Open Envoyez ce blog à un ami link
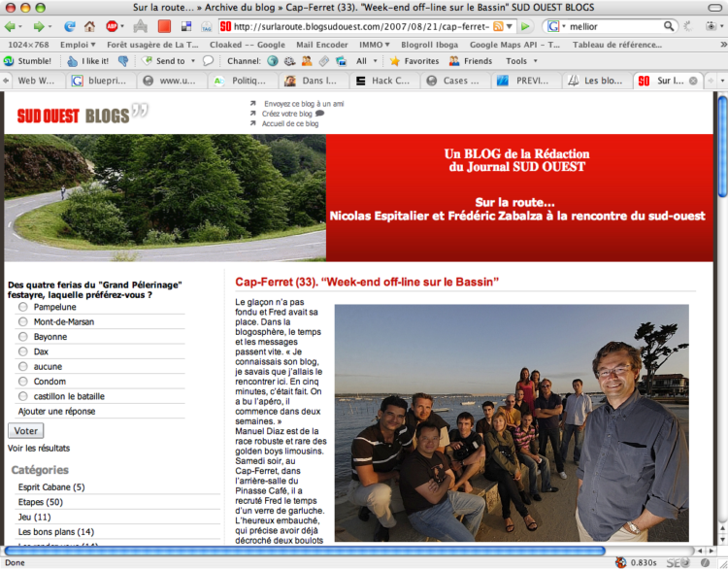Screen dimensions: 728x569 304,104
